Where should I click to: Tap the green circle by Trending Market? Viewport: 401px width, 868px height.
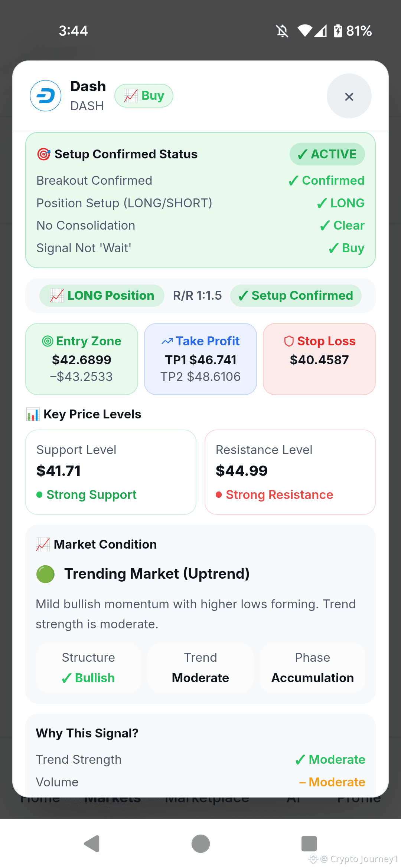coord(45,574)
